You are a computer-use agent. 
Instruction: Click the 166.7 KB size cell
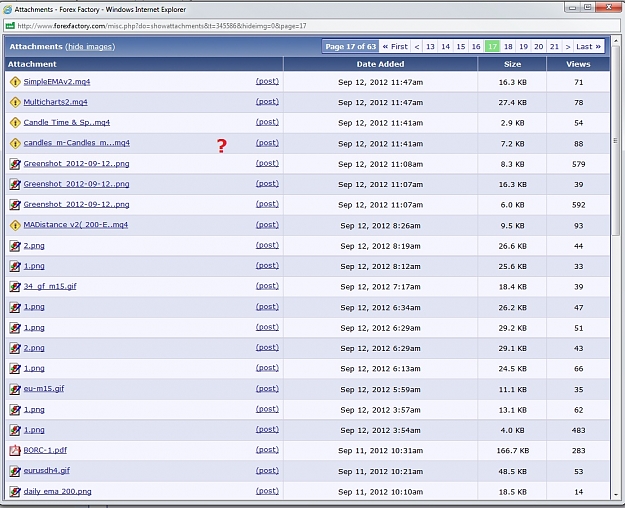pos(512,451)
